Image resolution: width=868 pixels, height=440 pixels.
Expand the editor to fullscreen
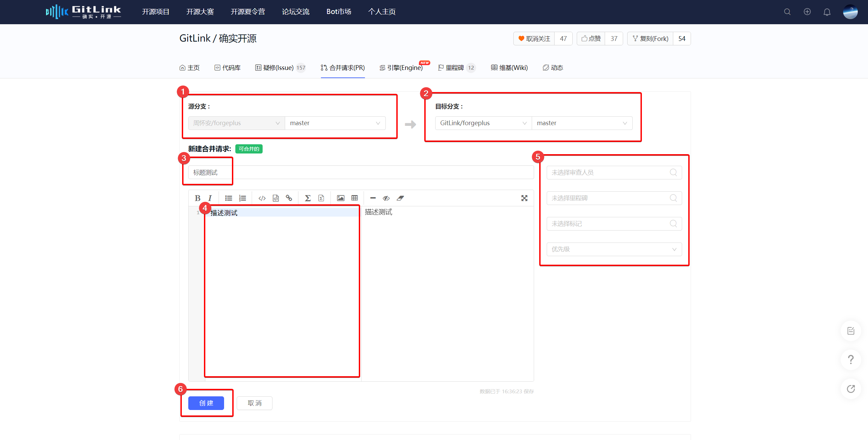tap(525, 198)
